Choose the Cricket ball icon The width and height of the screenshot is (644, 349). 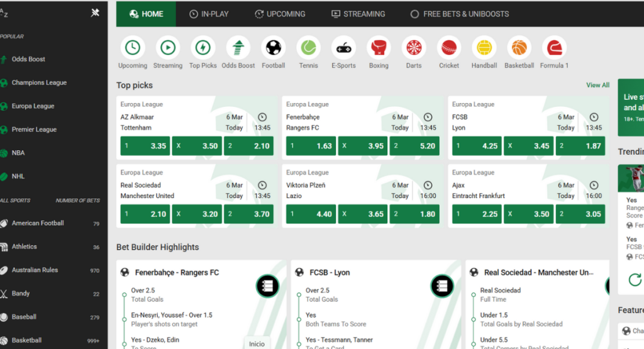click(x=449, y=48)
